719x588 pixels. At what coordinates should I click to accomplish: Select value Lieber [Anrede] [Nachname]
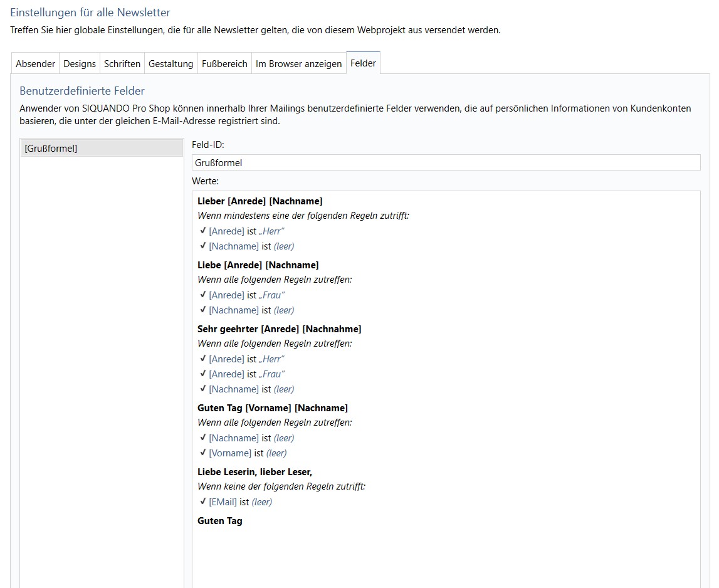point(260,201)
